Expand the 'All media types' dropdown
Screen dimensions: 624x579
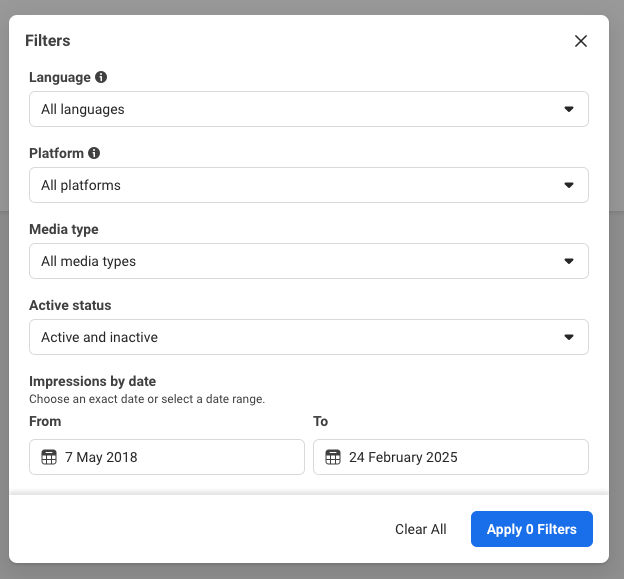pos(309,261)
